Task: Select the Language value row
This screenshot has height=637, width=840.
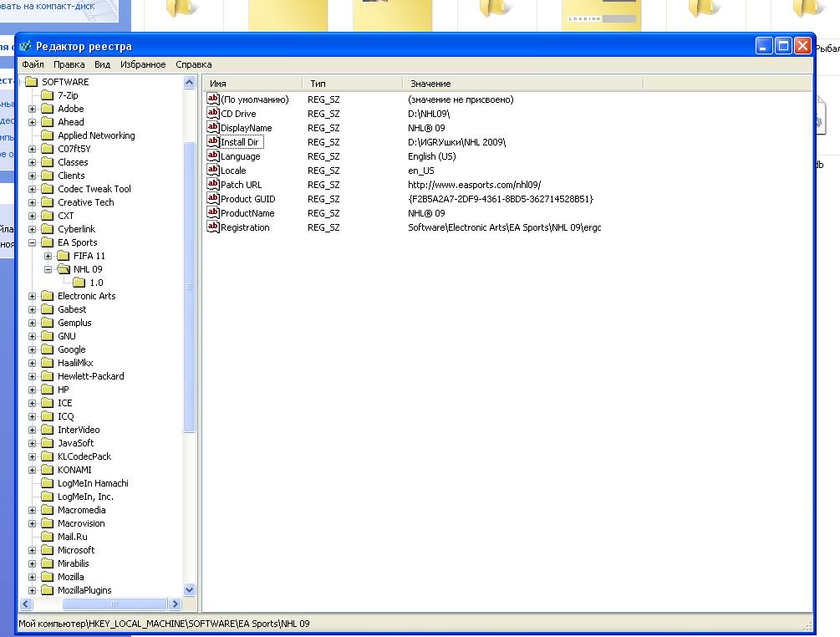Action: click(x=240, y=156)
